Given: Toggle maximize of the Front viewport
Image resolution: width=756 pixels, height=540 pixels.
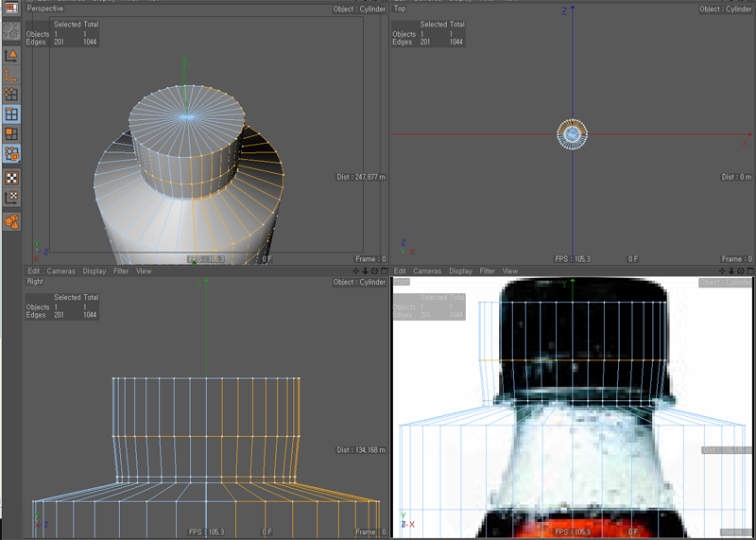Looking at the screenshot, I should tap(750, 271).
